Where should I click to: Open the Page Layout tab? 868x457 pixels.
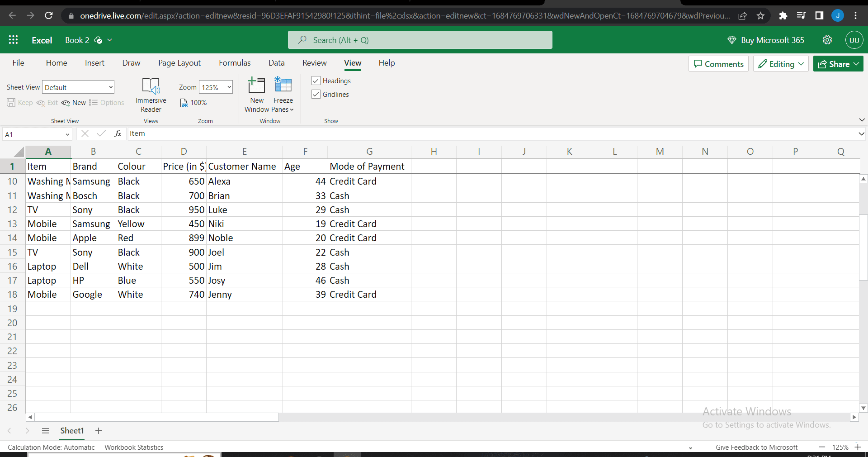click(179, 63)
